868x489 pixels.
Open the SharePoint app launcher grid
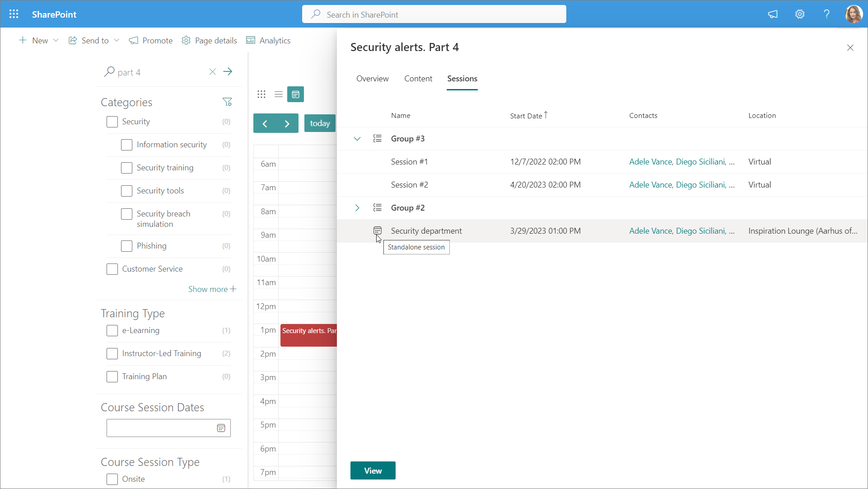pos(14,14)
